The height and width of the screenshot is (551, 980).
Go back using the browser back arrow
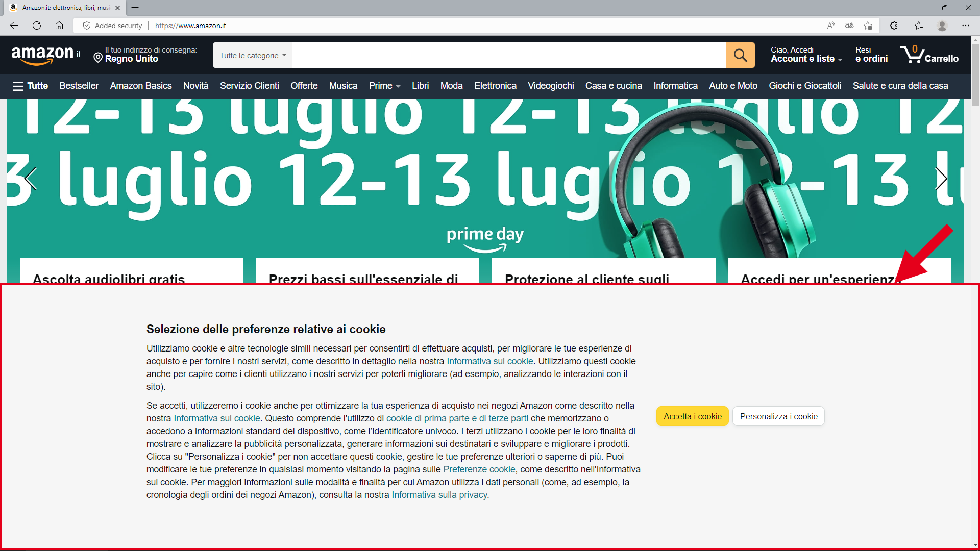click(14, 26)
